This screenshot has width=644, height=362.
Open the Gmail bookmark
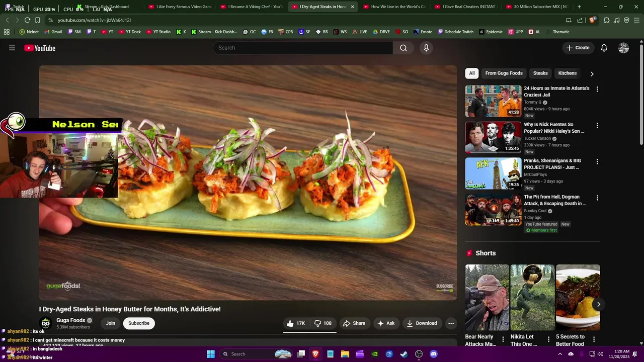53,32
